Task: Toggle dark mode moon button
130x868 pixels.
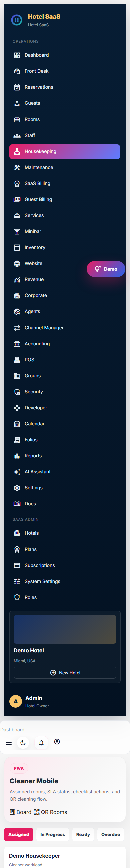Action: [x=23, y=742]
